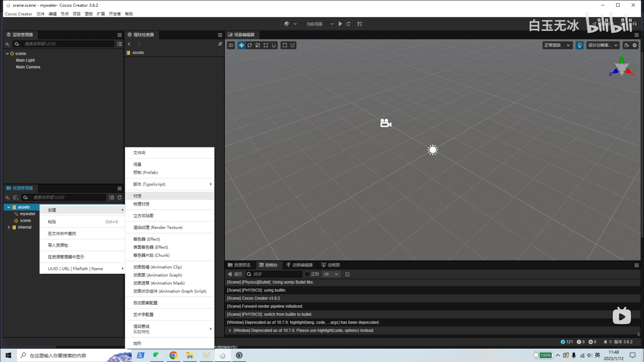This screenshot has height=362, width=644.
Task: Pin the inspector panel
Action: click(220, 44)
